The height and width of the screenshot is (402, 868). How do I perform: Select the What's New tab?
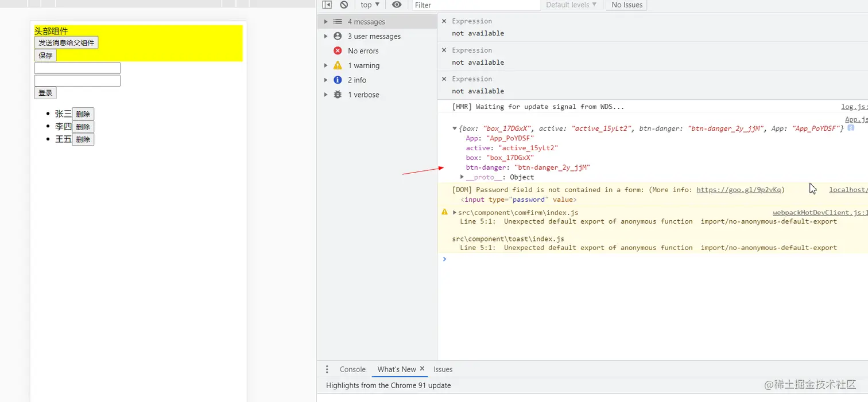coord(396,369)
